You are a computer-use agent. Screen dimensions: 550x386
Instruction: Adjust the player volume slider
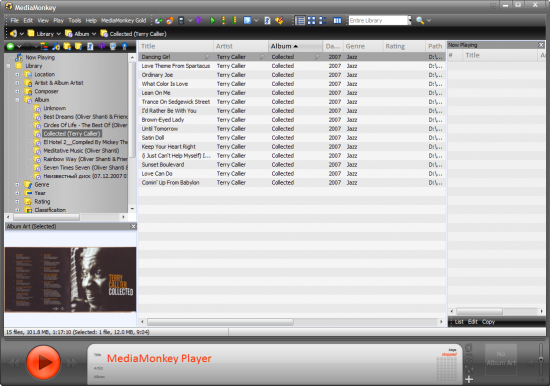coord(541,360)
